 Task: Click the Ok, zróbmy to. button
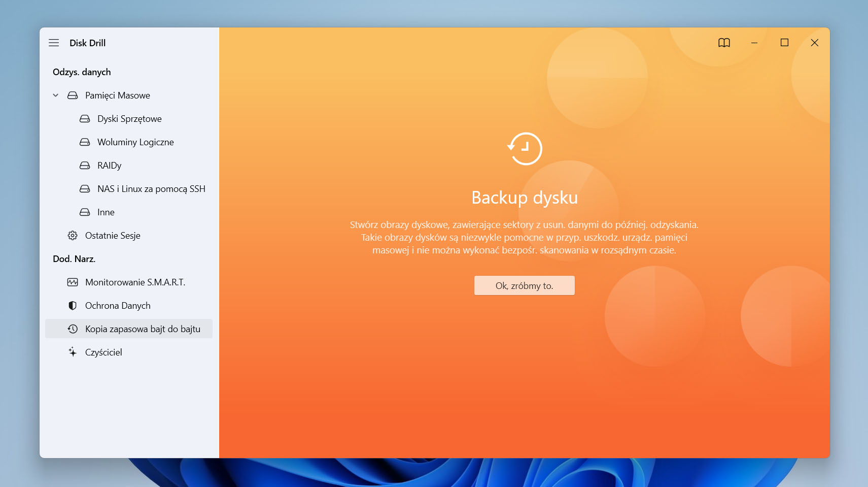pos(524,285)
